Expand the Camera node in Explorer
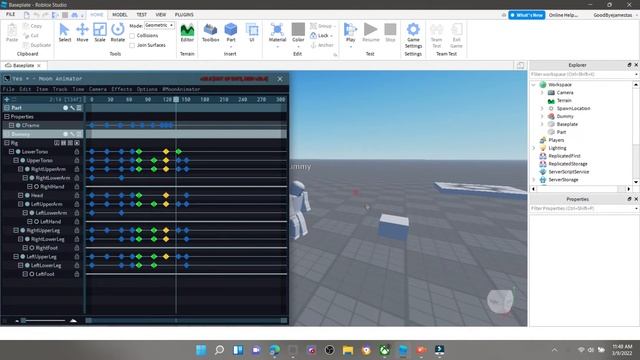 (542, 93)
